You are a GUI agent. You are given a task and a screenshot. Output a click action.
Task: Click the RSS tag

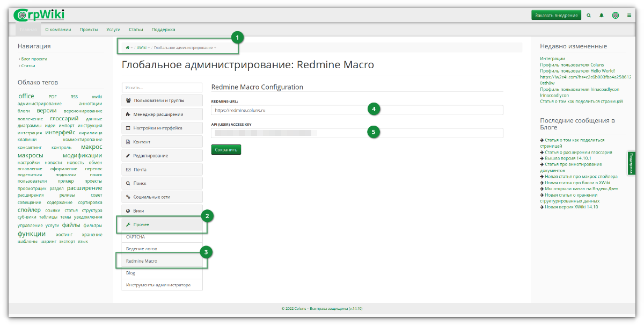click(x=74, y=97)
